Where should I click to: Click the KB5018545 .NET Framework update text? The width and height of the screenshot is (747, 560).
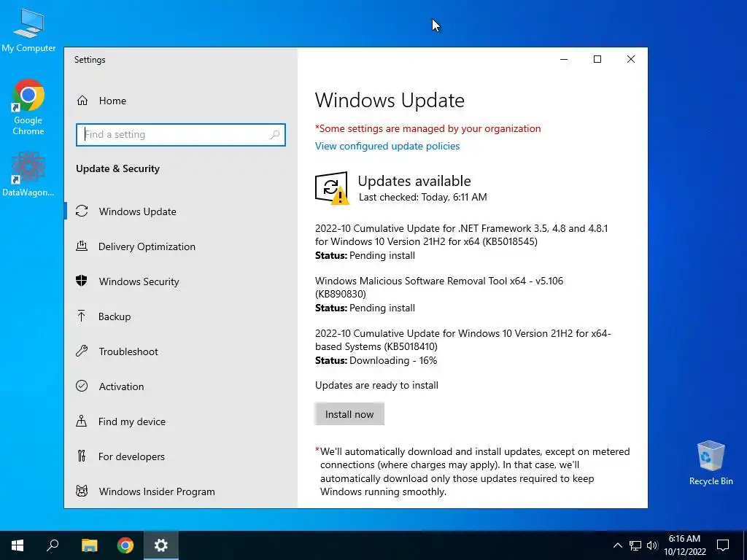[x=461, y=235]
